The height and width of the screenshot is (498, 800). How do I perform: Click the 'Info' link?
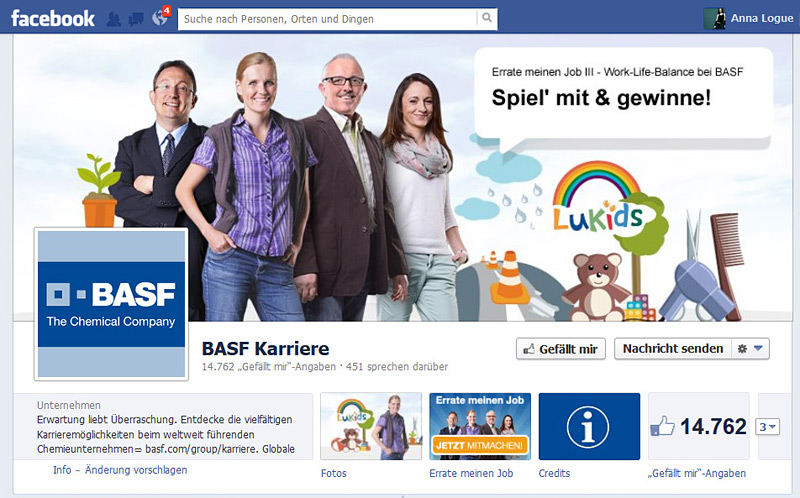[62, 470]
